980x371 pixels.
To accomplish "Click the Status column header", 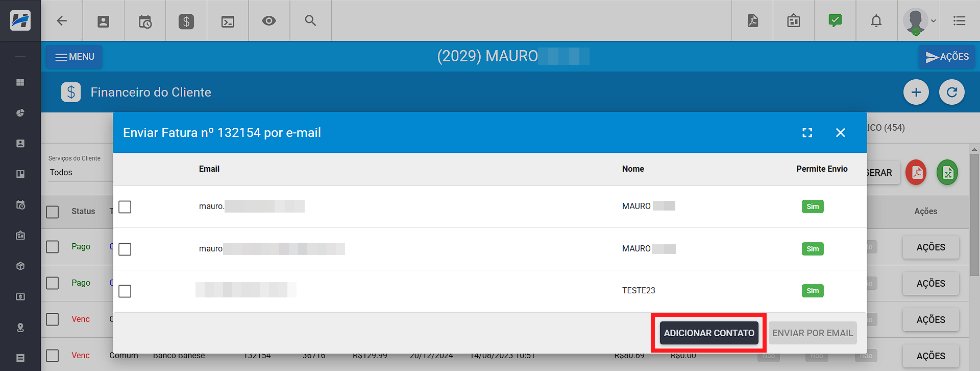I will pyautogui.click(x=83, y=212).
